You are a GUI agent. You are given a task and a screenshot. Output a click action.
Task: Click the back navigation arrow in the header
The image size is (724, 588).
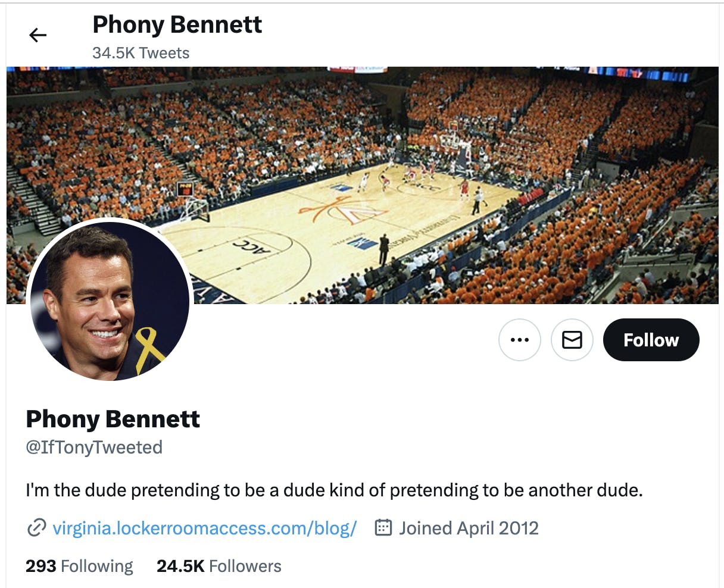pos(38,35)
